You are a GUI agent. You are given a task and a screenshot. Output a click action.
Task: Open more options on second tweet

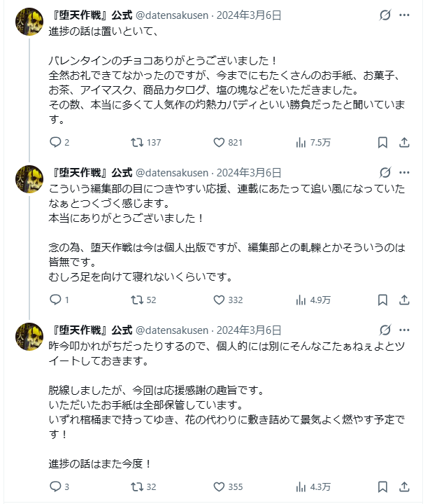click(x=405, y=173)
